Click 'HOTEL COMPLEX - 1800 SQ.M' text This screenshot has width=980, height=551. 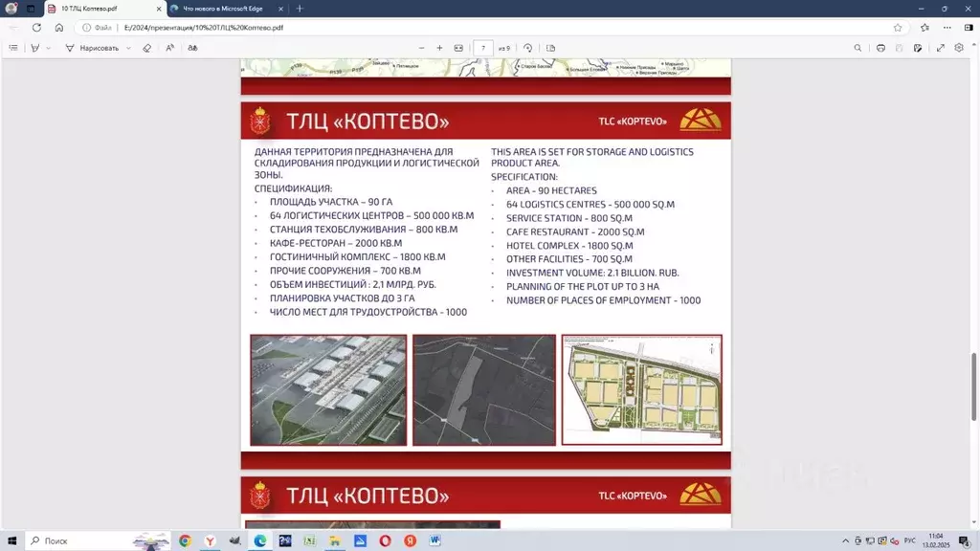point(569,246)
